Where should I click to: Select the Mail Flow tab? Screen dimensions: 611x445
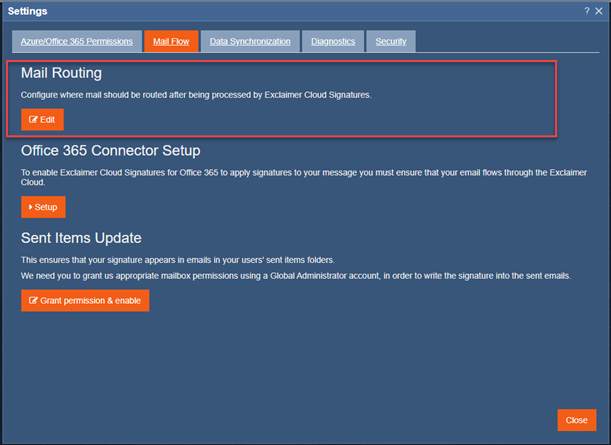[x=170, y=41]
